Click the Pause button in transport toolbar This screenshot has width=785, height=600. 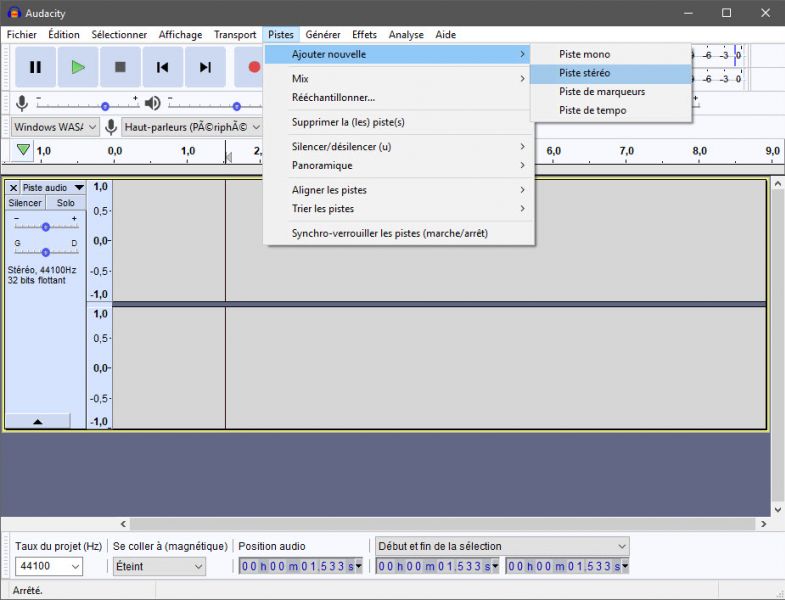(35, 67)
